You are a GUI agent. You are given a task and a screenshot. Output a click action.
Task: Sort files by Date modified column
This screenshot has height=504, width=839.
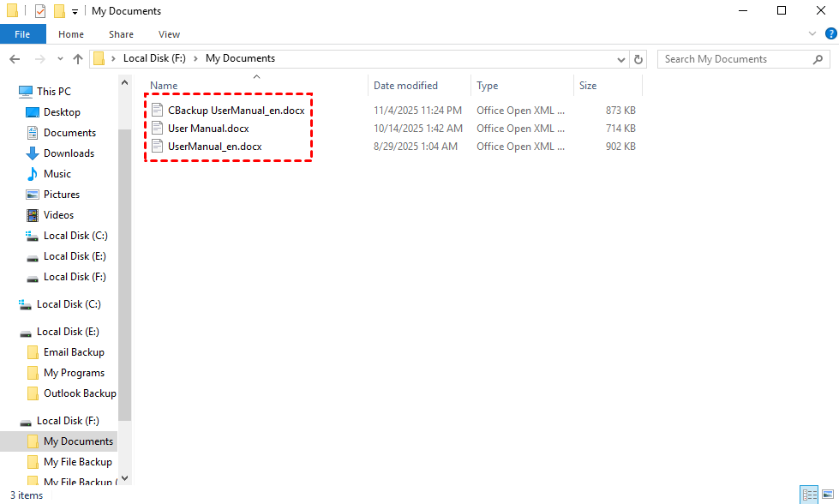[405, 86]
